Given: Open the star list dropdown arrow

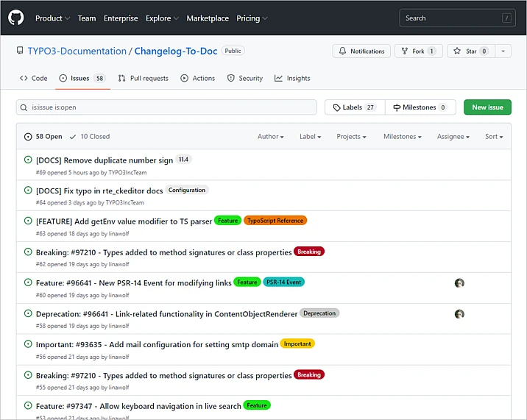Looking at the screenshot, I should coord(503,51).
